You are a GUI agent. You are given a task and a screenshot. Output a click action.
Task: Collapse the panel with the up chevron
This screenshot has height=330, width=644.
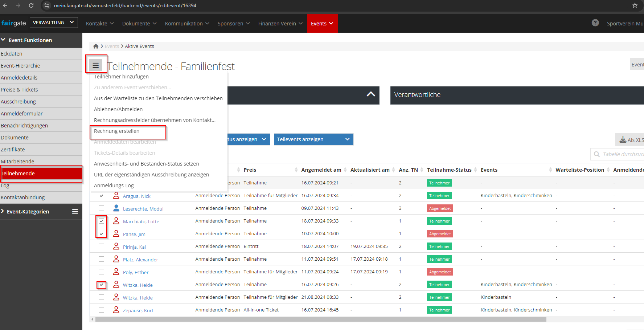point(370,94)
